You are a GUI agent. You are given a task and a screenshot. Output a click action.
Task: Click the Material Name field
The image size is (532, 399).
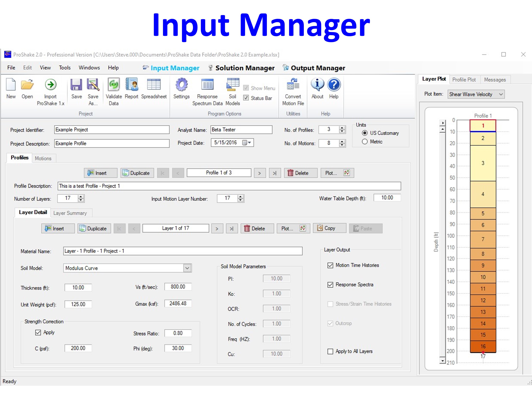[x=183, y=251]
